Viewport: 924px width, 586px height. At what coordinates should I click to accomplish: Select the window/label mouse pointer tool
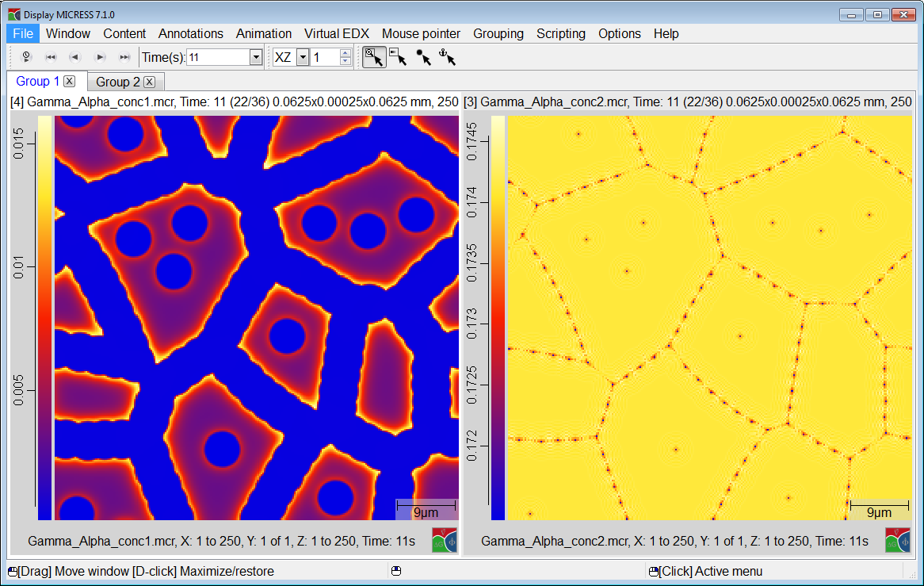click(x=399, y=57)
